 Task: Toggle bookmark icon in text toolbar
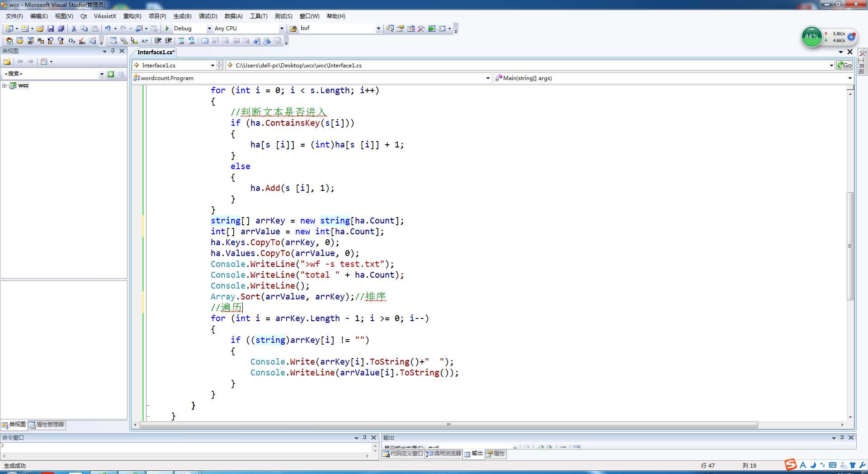205,41
